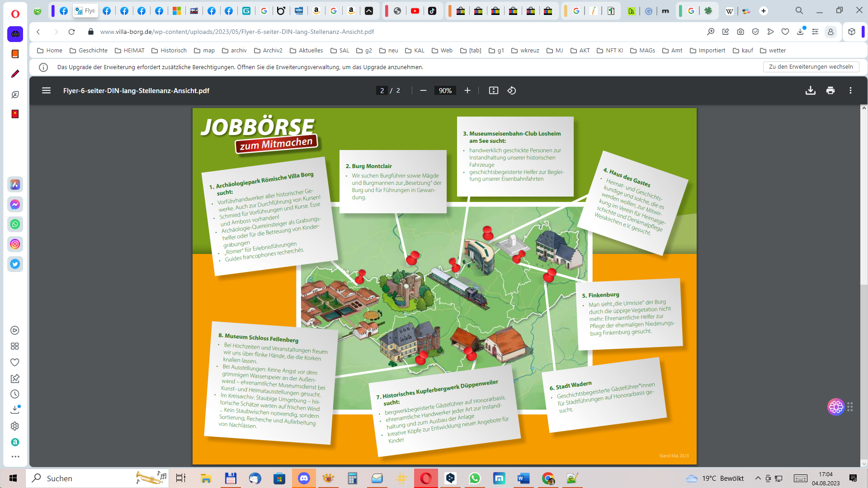This screenshot has width=868, height=488.
Task: Open sidebar three-dots setup
Action: pyautogui.click(x=15, y=457)
